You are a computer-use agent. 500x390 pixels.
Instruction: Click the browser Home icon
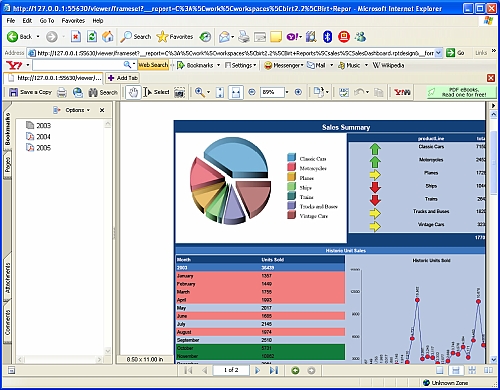tap(108, 36)
